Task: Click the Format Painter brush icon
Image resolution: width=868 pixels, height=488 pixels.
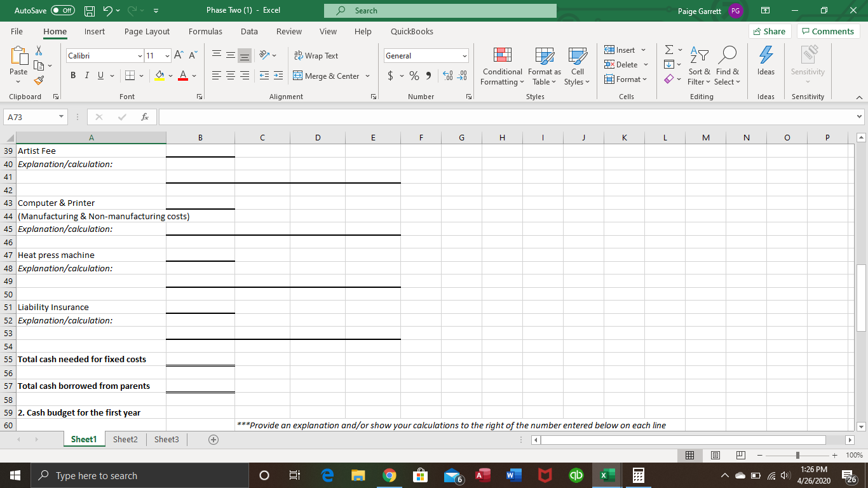Action: [x=38, y=80]
